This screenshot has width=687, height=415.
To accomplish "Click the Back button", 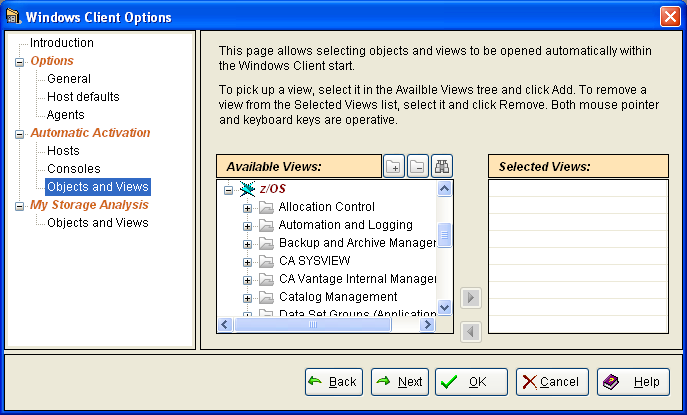I will [334, 382].
